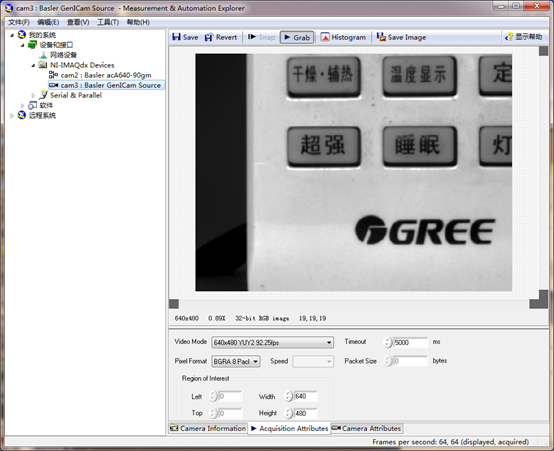Open the 帮助(H) menu
The width and height of the screenshot is (554, 451).
138,22
